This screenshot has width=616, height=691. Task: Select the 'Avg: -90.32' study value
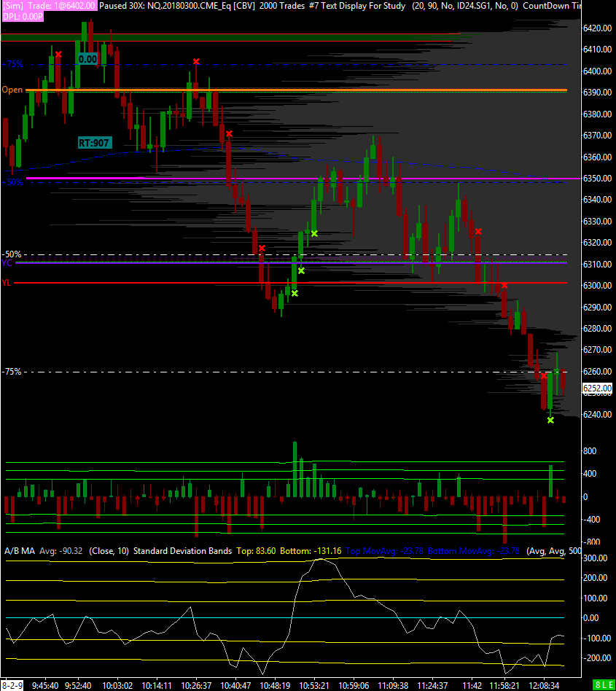(61, 551)
